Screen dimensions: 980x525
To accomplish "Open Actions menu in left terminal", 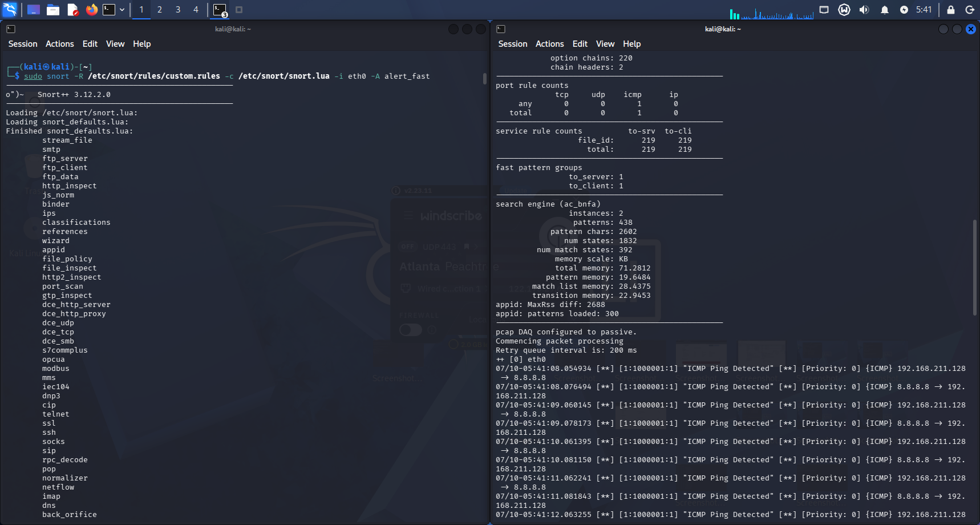I will [60, 44].
